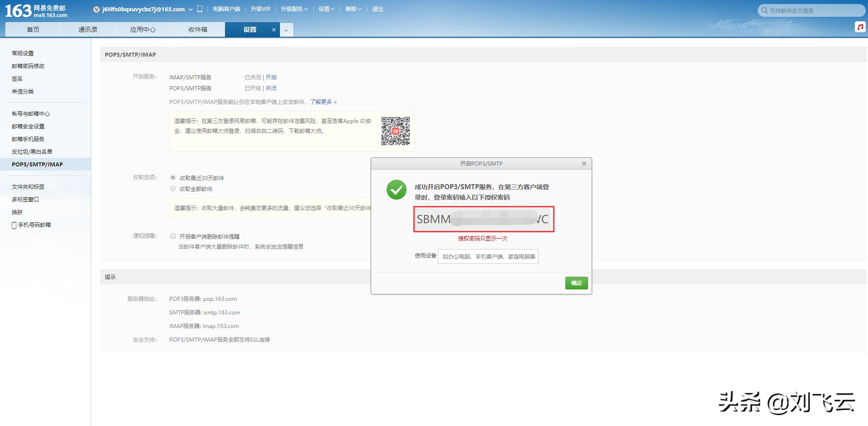868x426 pixels.
Task: Click the search magnifier icon
Action: tap(765, 10)
